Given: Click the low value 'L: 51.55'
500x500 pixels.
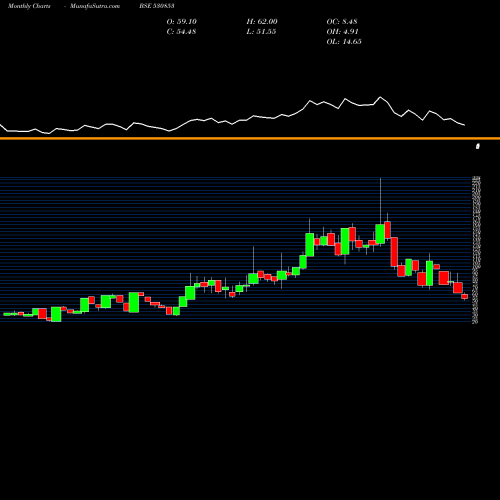Looking at the screenshot, I should [x=261, y=32].
